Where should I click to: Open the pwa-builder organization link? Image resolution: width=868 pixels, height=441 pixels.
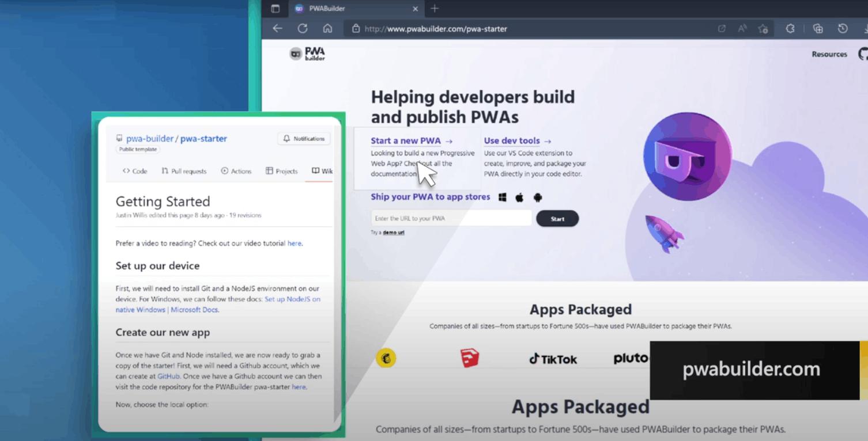click(150, 138)
